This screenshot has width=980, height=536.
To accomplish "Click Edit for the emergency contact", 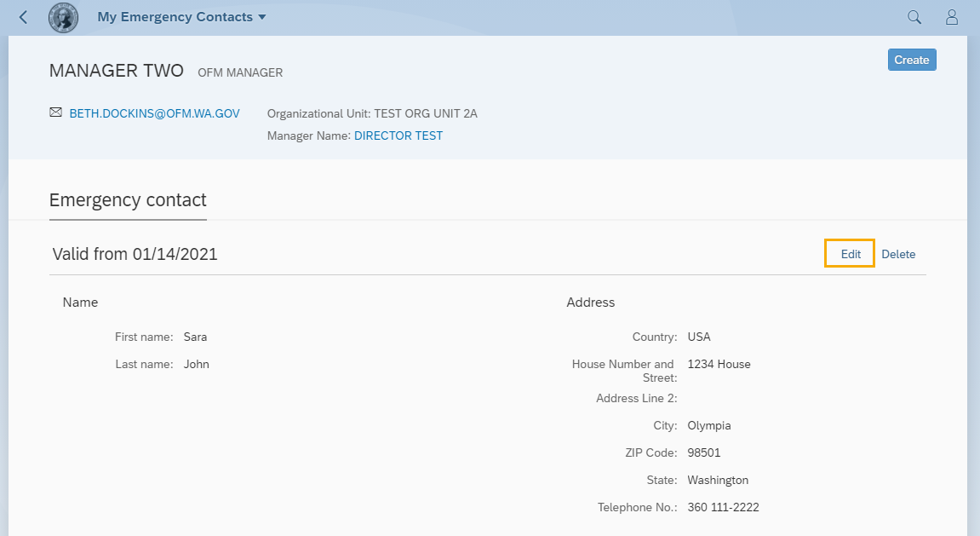I will [x=851, y=254].
